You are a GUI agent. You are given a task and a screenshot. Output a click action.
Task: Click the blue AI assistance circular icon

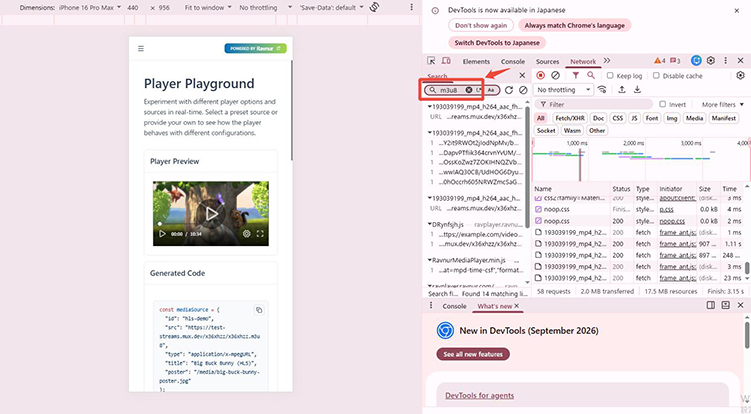696,60
